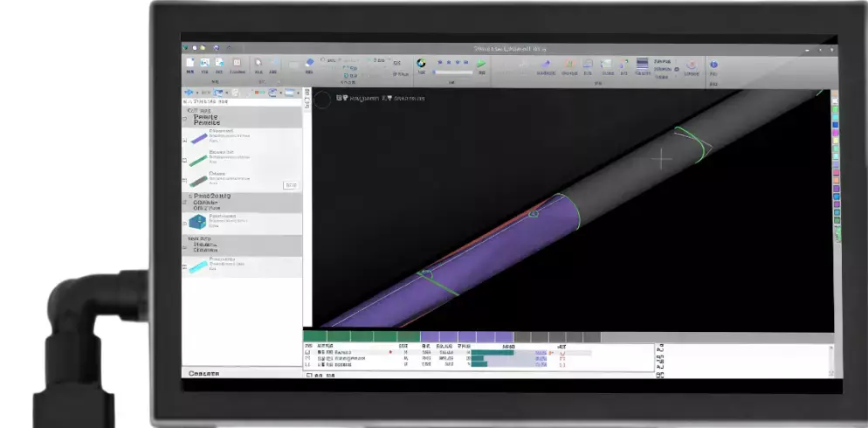Select the blue eraser-shaped ribbon icon
This screenshot has height=428, width=868.
coord(309,63)
